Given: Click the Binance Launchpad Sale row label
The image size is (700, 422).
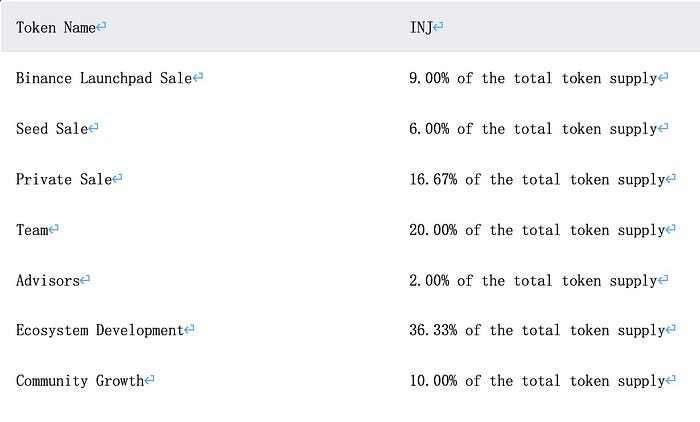Looking at the screenshot, I should pos(103,78).
